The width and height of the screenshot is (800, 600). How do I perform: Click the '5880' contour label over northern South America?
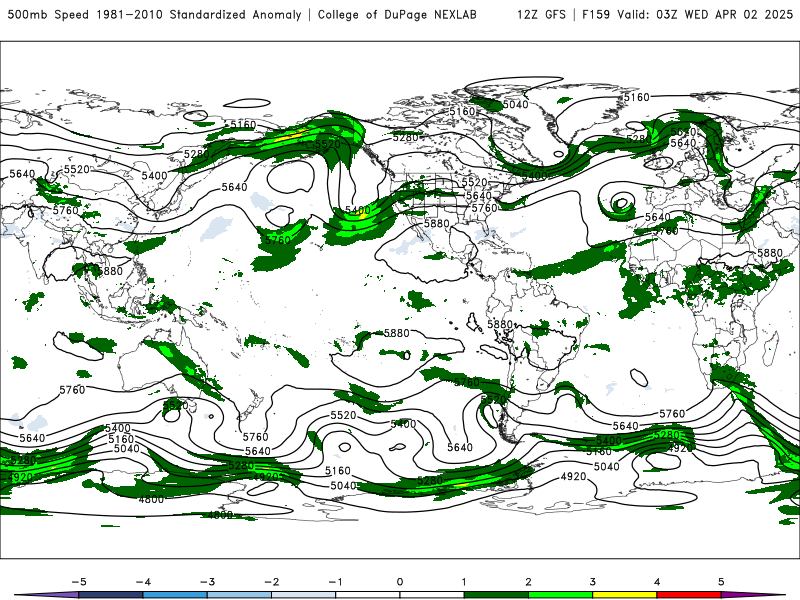[x=500, y=324]
